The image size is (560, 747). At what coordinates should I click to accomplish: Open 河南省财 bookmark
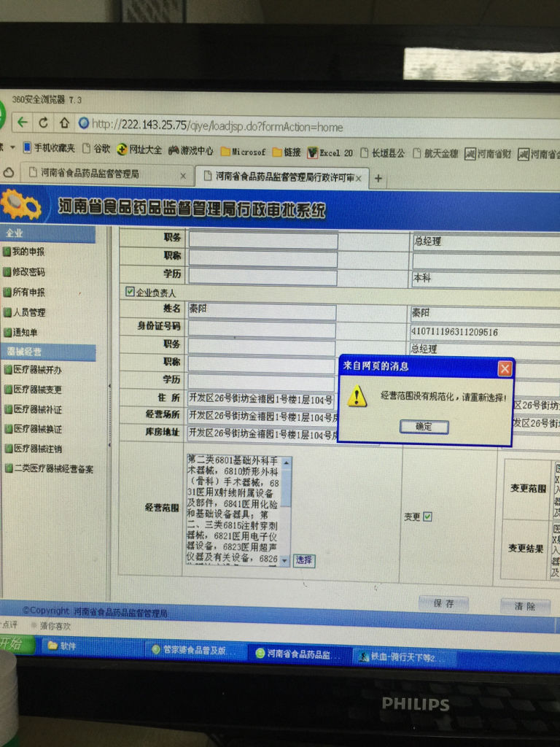488,154
